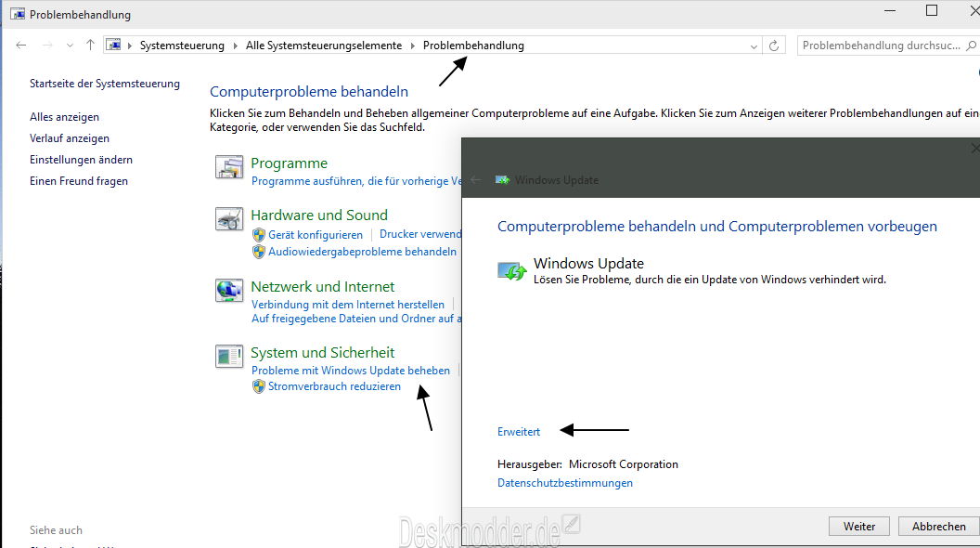Click the shield icon beside Audiowiedergabeprobleme behandeln

[259, 252]
